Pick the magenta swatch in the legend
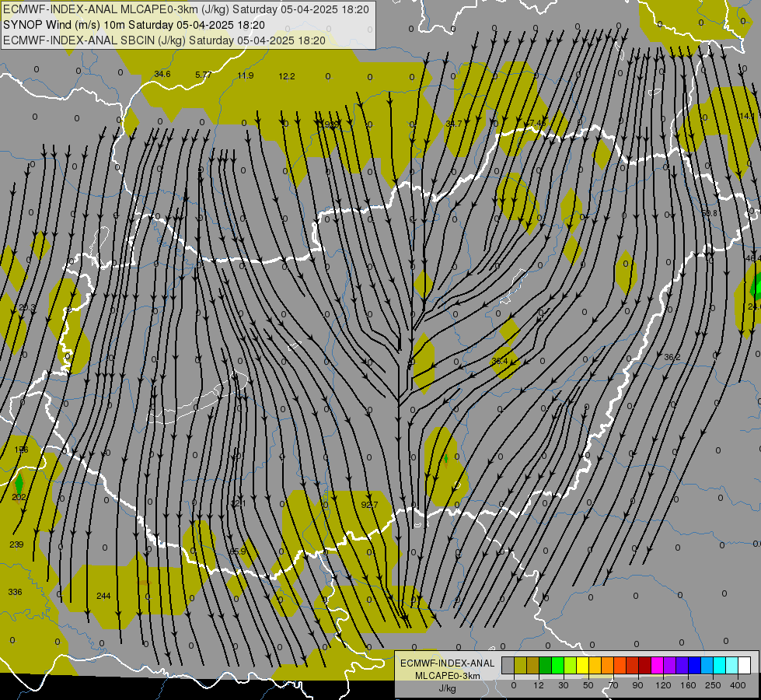 [658, 665]
